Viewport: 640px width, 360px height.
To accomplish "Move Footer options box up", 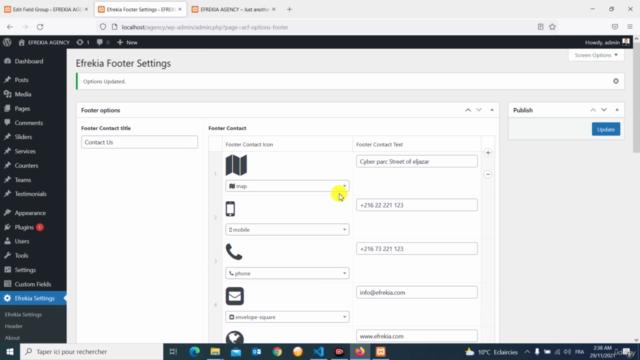I will pos(468,110).
